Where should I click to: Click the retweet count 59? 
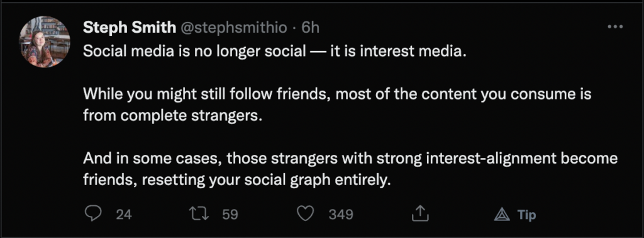(230, 215)
